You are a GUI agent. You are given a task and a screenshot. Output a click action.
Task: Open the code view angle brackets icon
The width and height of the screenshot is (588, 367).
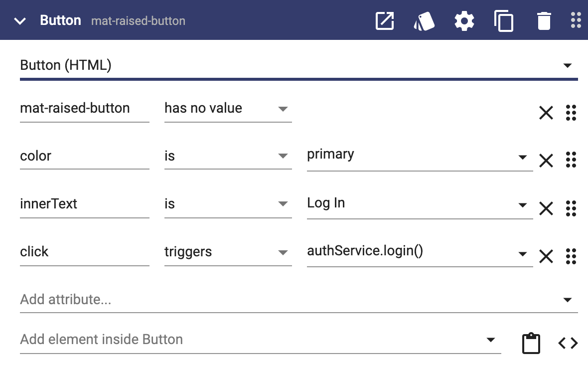point(568,343)
